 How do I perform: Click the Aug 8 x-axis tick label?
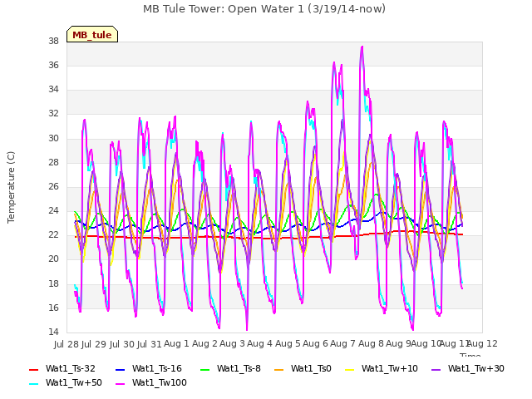point(371,343)
